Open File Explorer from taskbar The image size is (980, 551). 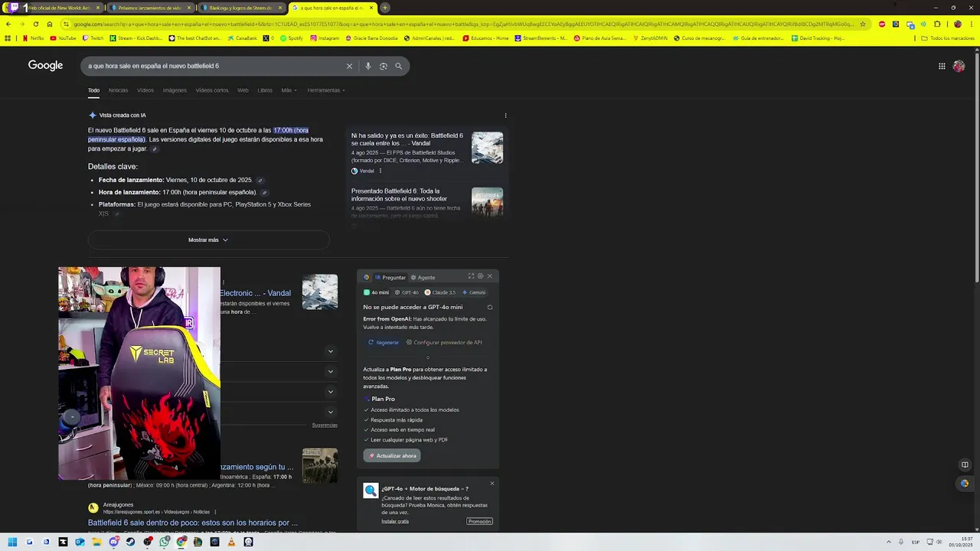(96, 542)
